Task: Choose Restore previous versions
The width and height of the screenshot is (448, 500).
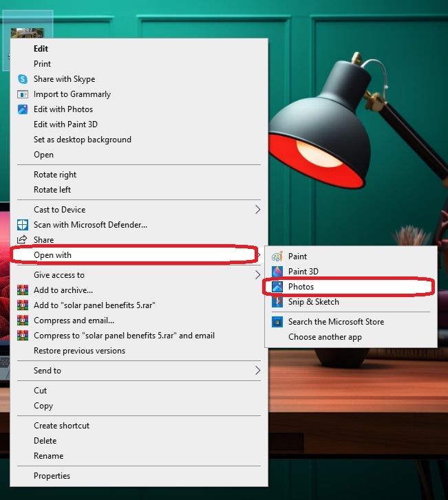Action: click(x=139, y=351)
